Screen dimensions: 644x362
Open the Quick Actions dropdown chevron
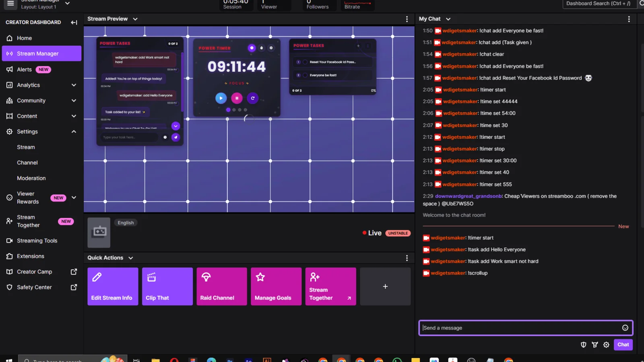pyautogui.click(x=131, y=258)
